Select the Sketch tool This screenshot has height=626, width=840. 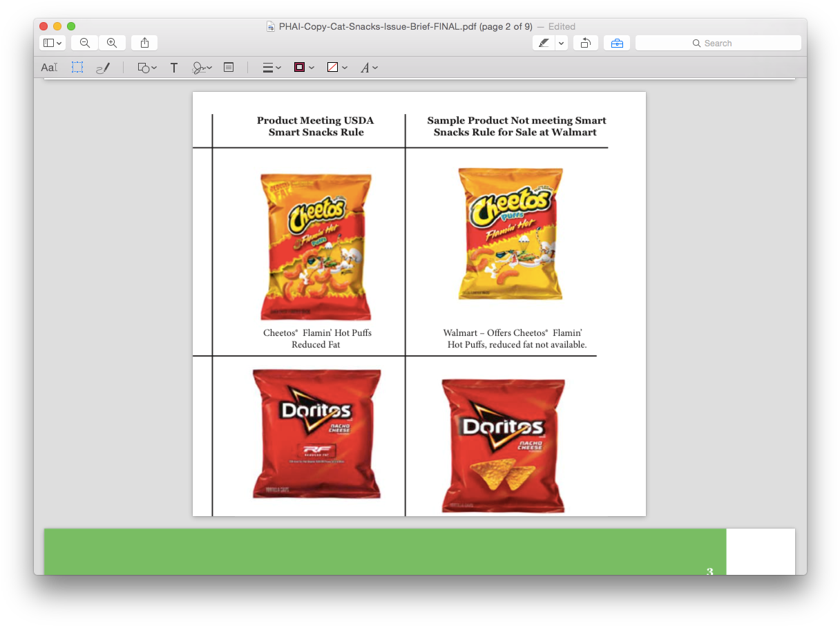click(x=102, y=67)
